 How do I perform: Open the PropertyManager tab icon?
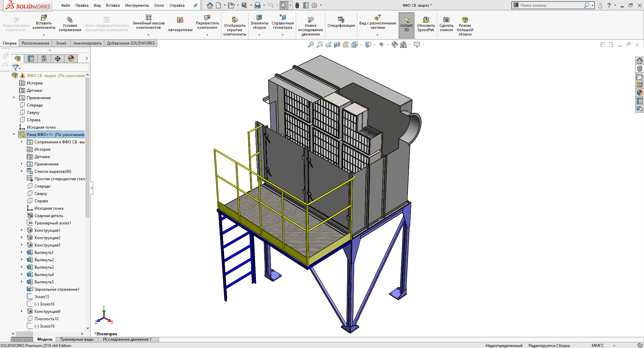click(x=31, y=59)
